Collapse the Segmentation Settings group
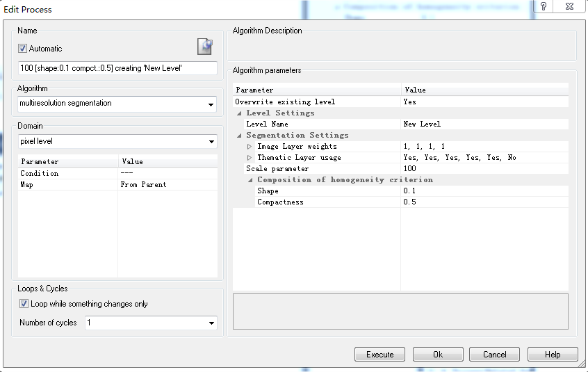The height and width of the screenshot is (372, 588). pos(239,136)
